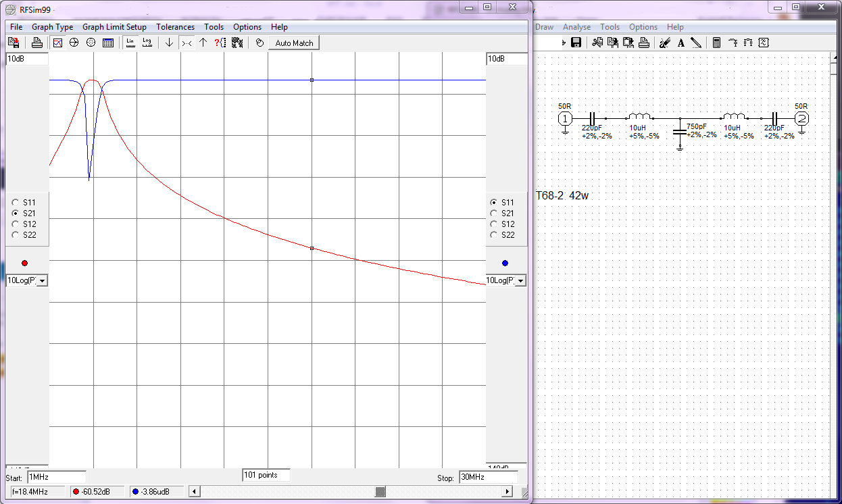
Task: Open left axis 10Log(P) dropdown
Action: (43, 280)
